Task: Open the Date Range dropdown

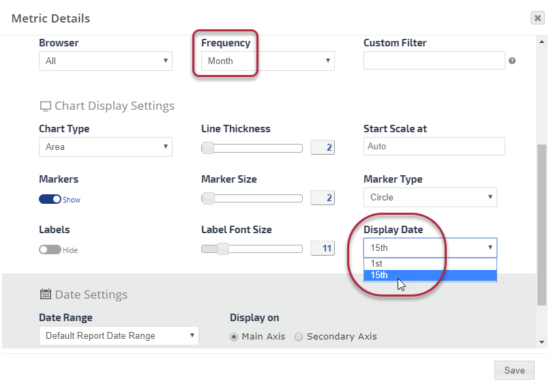Action: pos(119,335)
